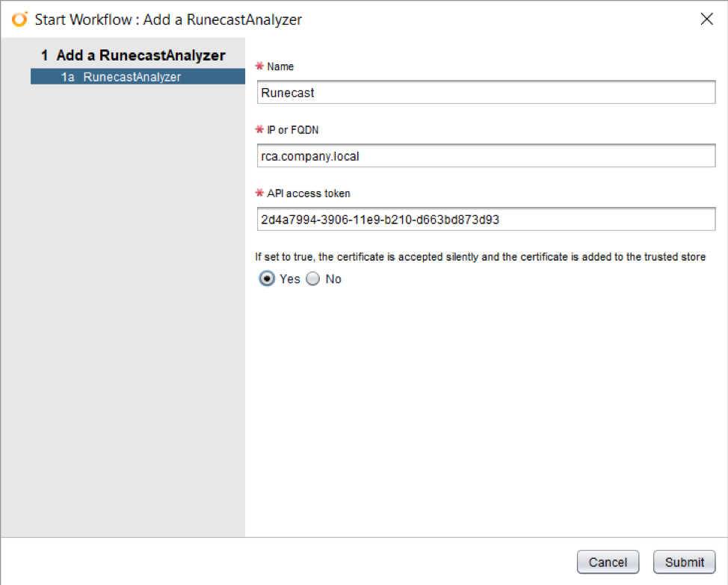Click the API access token field

coord(486,219)
